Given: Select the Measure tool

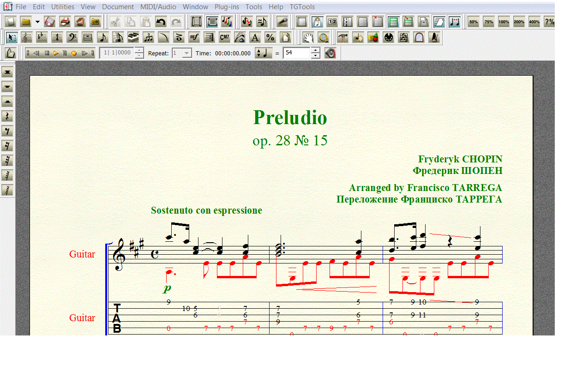Looking at the screenshot, I should coord(88,37).
